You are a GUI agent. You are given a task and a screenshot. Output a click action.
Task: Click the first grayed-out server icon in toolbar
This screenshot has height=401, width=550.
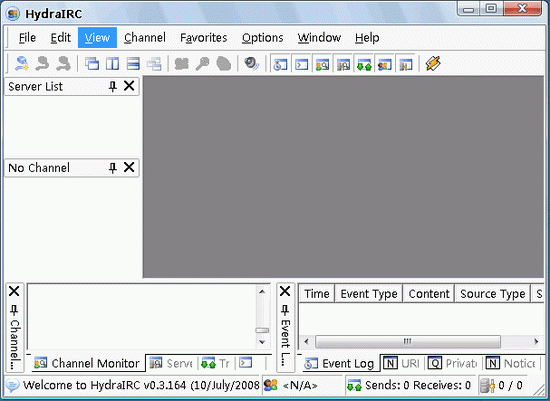click(42, 64)
